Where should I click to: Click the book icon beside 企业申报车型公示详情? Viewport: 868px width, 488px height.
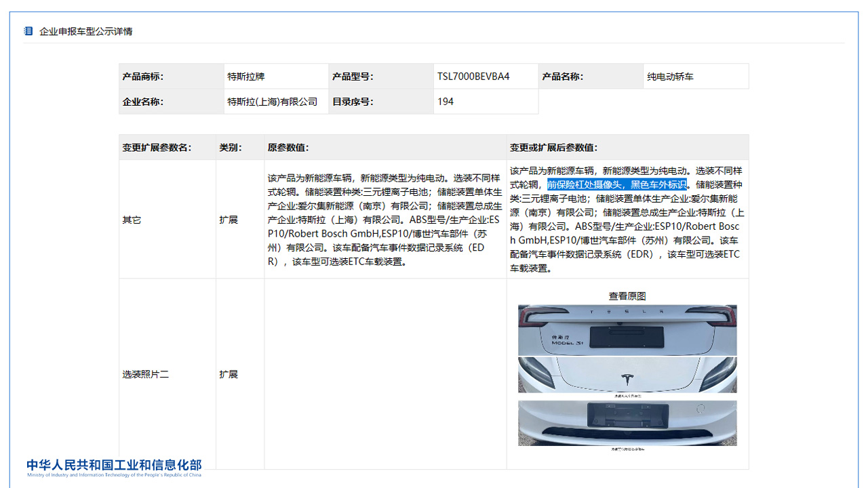[x=28, y=31]
